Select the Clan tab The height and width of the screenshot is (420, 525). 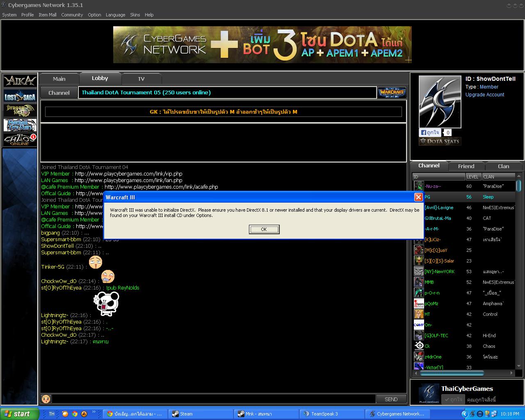click(x=504, y=166)
